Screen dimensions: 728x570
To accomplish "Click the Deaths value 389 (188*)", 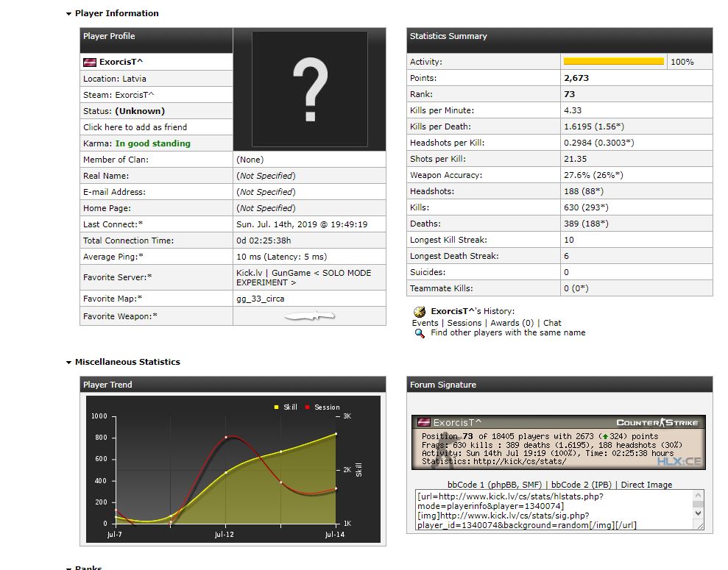I will tap(586, 224).
